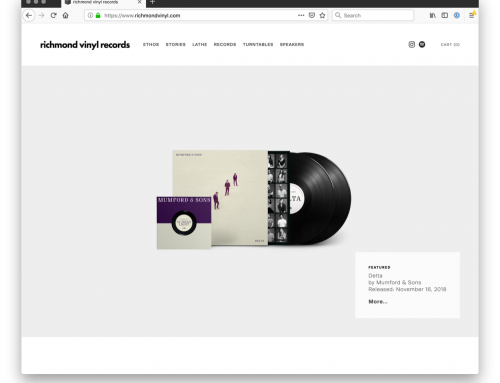
Task: Open a new tab with plus button
Action: (x=152, y=2)
